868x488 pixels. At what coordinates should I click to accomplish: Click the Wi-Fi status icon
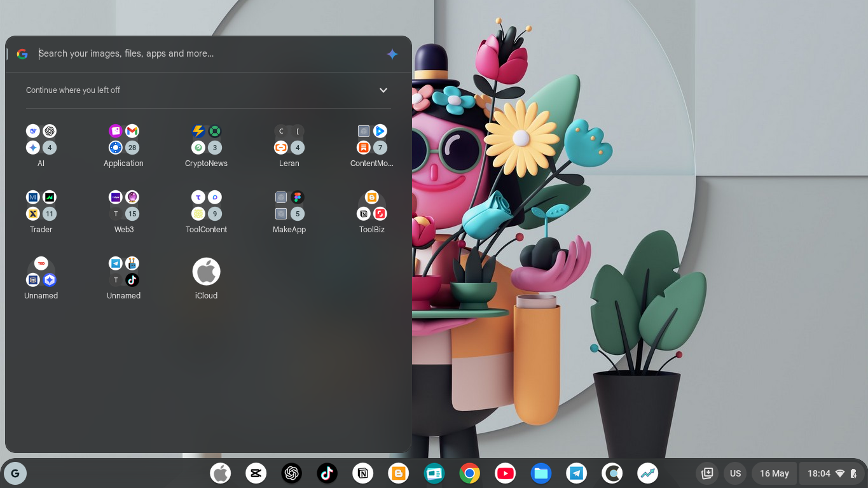[840, 473]
